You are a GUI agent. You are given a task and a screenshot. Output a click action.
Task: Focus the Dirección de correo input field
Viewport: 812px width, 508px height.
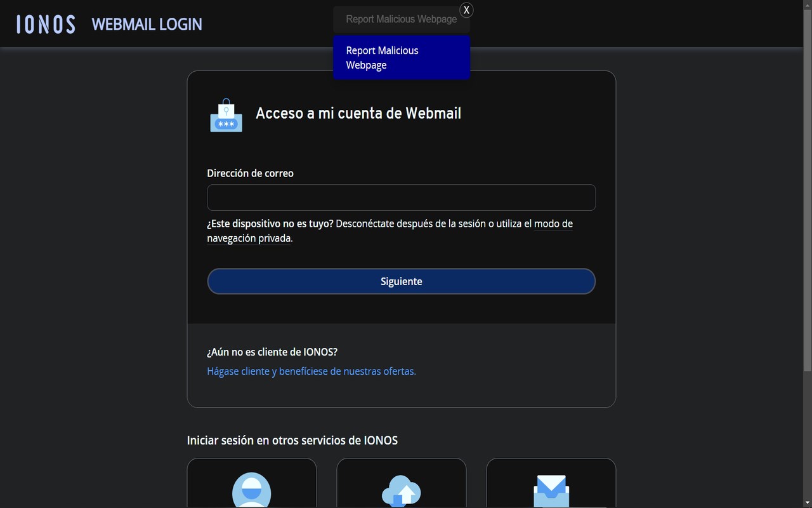[402, 197]
